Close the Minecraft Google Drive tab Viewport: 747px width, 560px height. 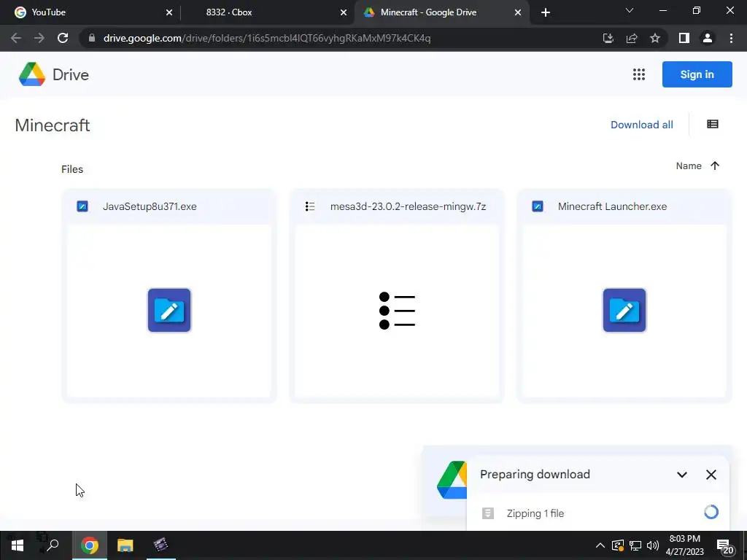(518, 12)
